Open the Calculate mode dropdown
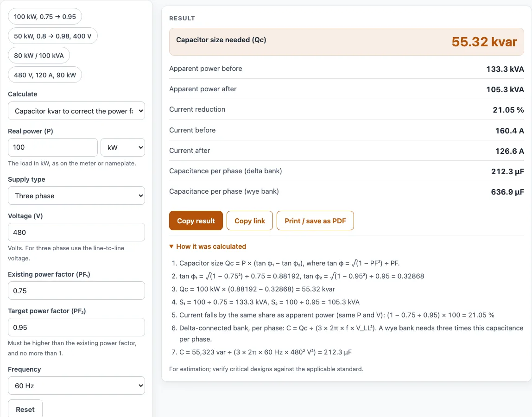 (x=76, y=111)
